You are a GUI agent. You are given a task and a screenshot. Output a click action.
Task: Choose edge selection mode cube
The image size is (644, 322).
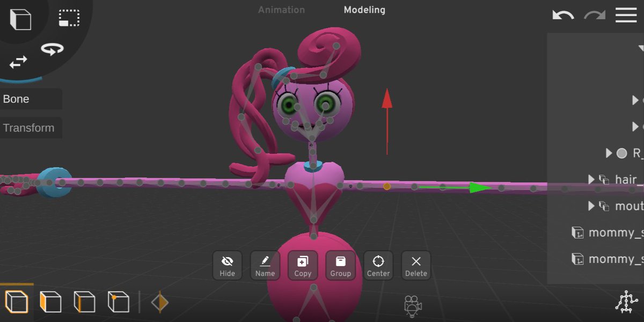click(x=84, y=302)
